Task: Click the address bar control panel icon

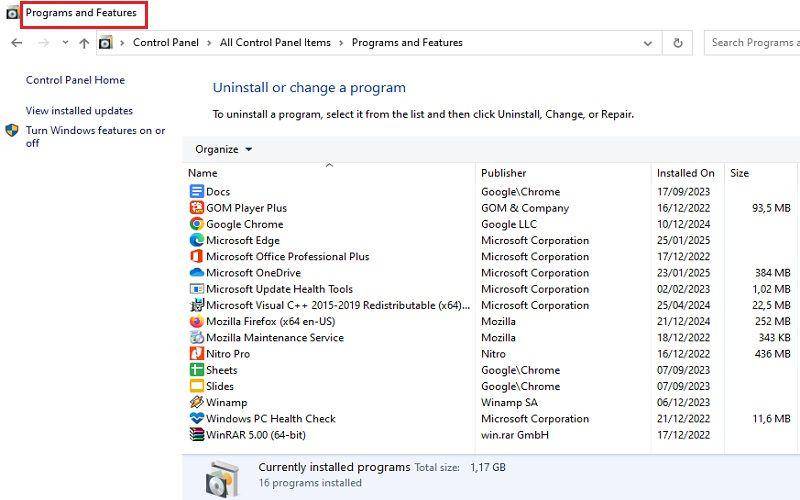Action: 106,43
